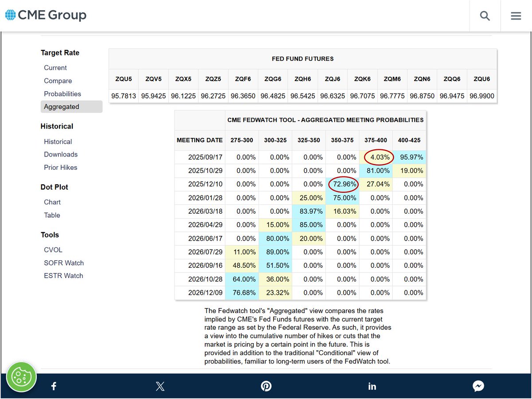
Task: Open SOFR Watch
Action: click(x=64, y=262)
